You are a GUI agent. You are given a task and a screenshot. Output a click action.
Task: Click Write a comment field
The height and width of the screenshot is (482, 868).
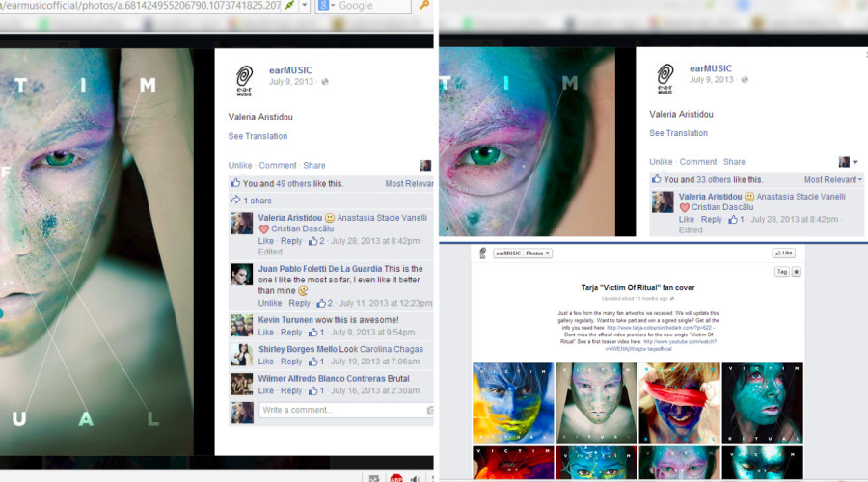click(x=346, y=410)
